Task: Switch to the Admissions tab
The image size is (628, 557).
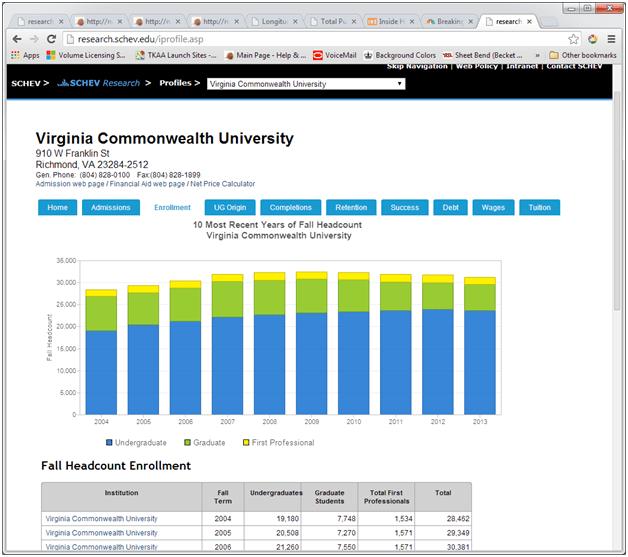Action: [110, 207]
